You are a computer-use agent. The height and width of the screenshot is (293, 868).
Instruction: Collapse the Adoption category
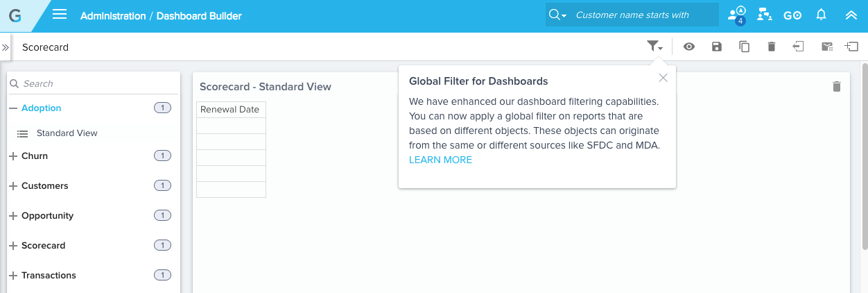click(x=13, y=108)
